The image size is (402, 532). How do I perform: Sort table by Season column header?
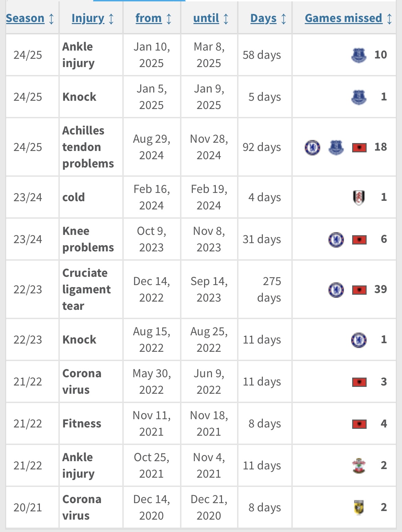click(x=25, y=18)
